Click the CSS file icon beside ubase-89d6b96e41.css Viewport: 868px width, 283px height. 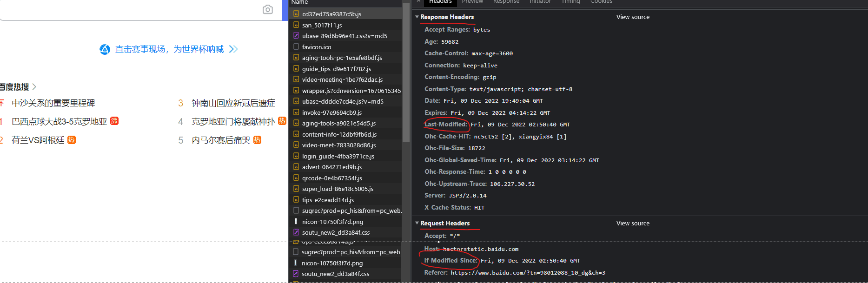tap(296, 36)
